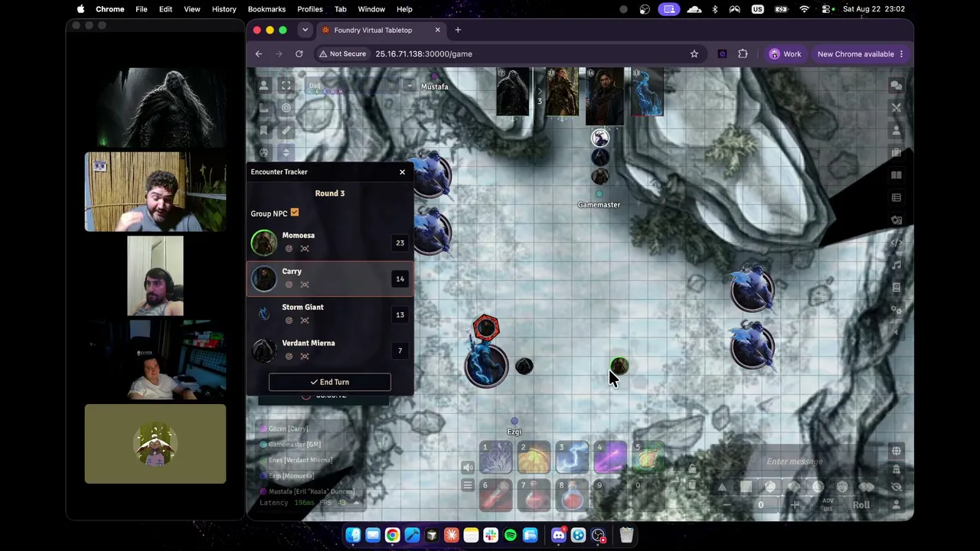Toggle Verdant Mierna defeated skull icon
The height and width of the screenshot is (551, 980).
click(305, 357)
